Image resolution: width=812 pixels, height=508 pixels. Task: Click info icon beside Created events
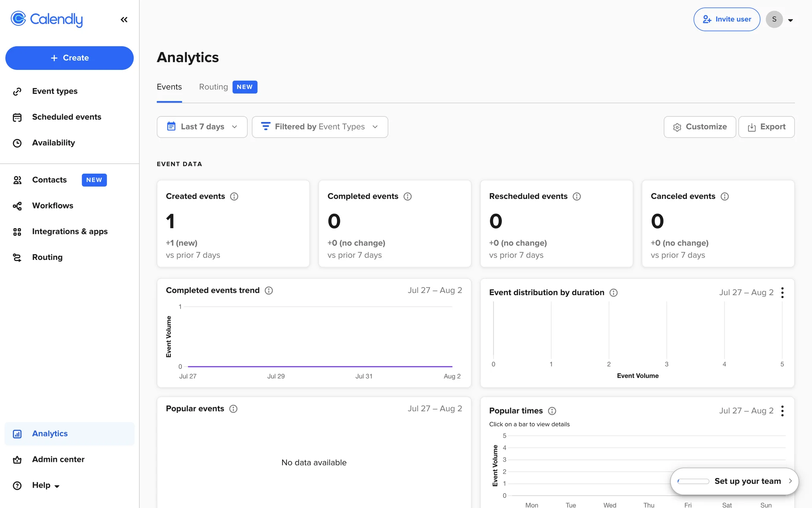click(234, 196)
